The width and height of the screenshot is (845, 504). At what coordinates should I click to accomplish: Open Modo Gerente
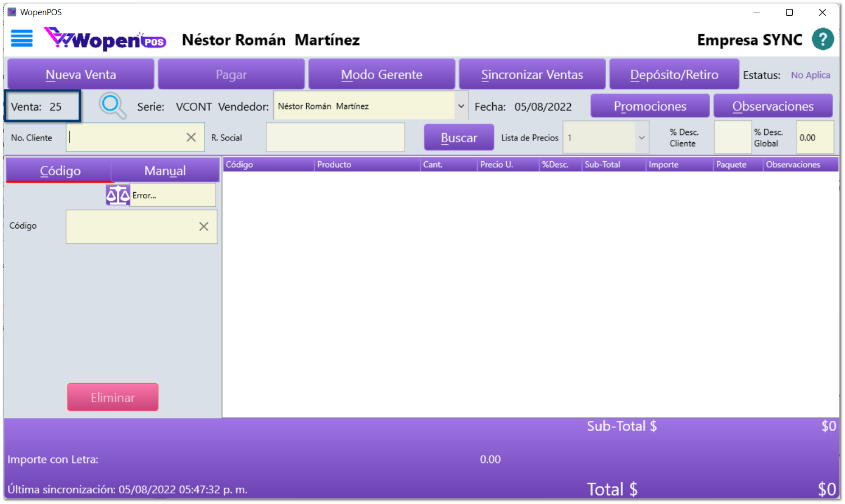tap(381, 75)
